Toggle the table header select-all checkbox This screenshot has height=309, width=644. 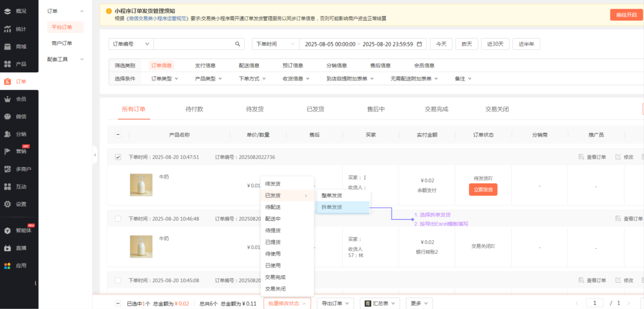[x=118, y=134]
